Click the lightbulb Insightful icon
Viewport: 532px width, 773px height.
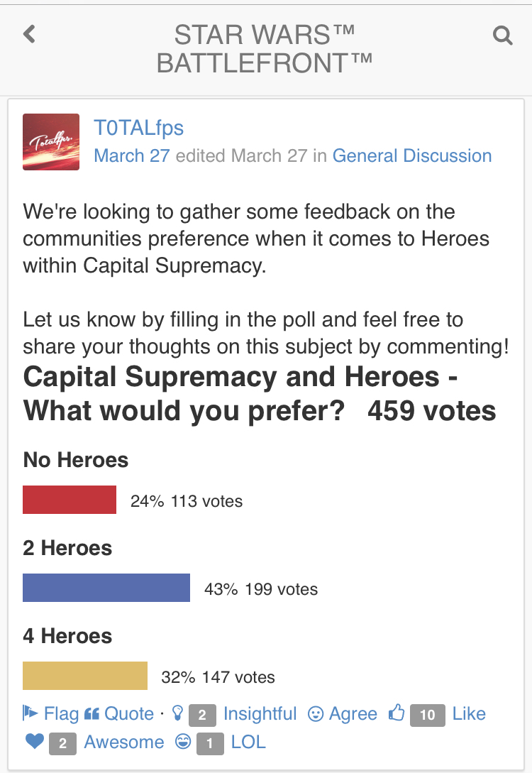click(177, 713)
